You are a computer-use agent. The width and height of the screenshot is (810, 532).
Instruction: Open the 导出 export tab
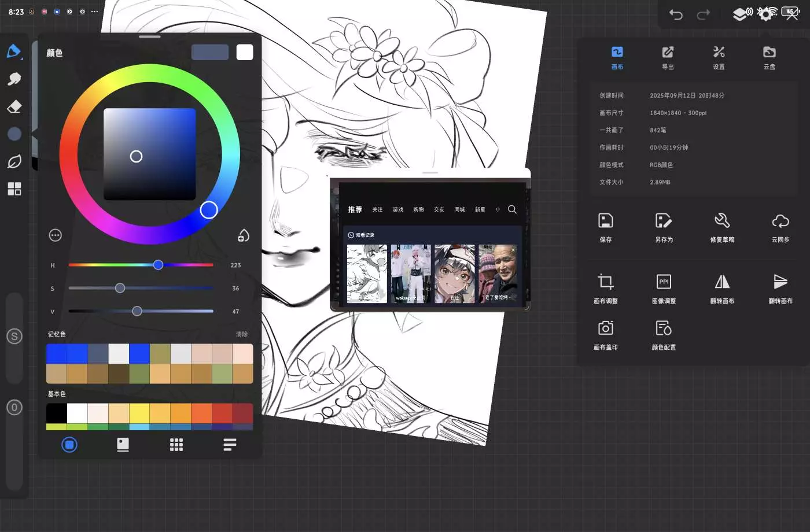tap(668, 57)
